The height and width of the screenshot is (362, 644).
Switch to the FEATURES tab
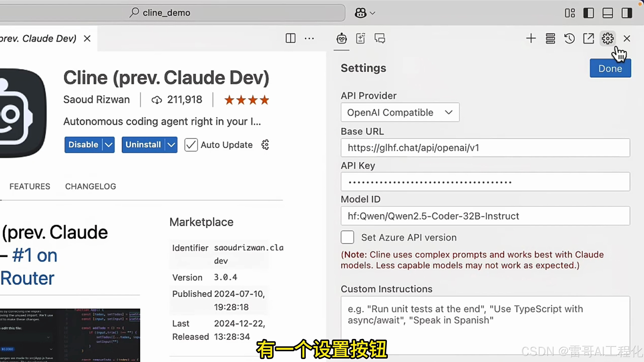[x=30, y=187]
